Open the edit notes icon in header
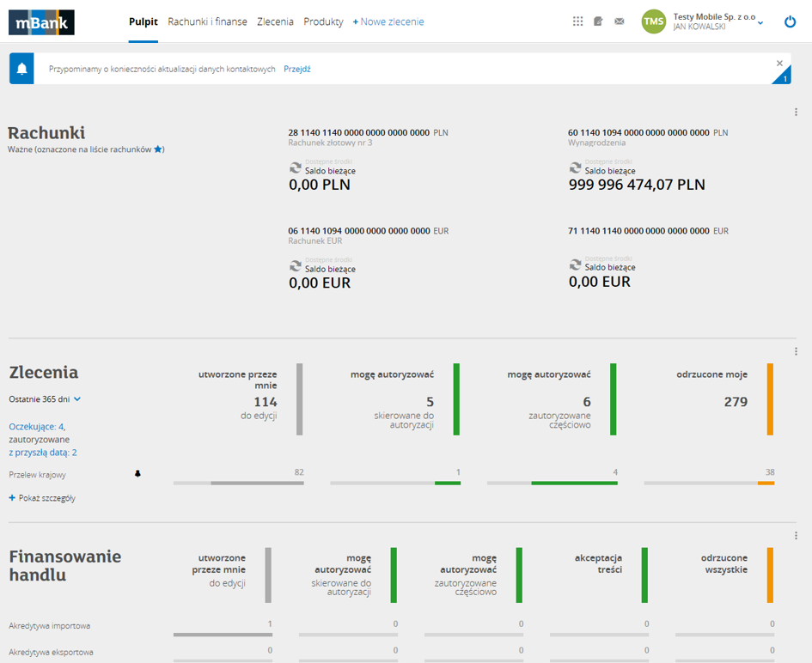 [x=598, y=21]
